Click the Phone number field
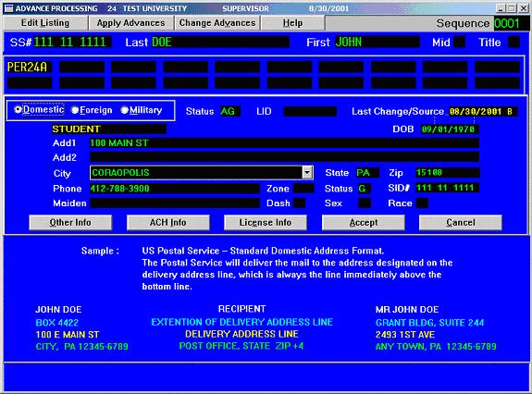Screen dimensions: 532x394 click(175, 189)
